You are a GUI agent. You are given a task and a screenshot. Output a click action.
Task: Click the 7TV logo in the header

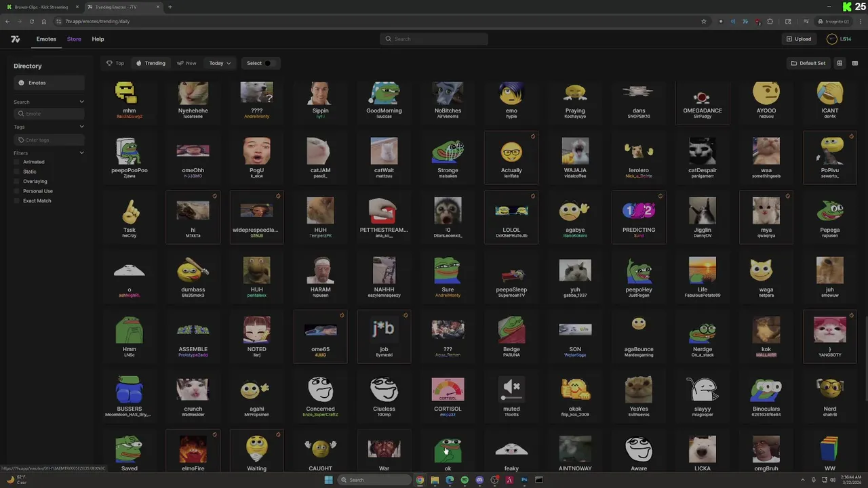click(x=16, y=39)
